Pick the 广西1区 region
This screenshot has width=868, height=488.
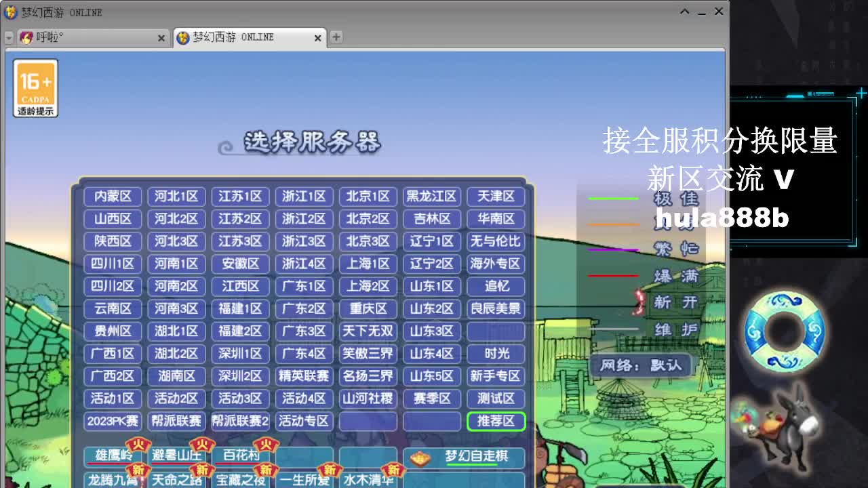[x=113, y=353]
